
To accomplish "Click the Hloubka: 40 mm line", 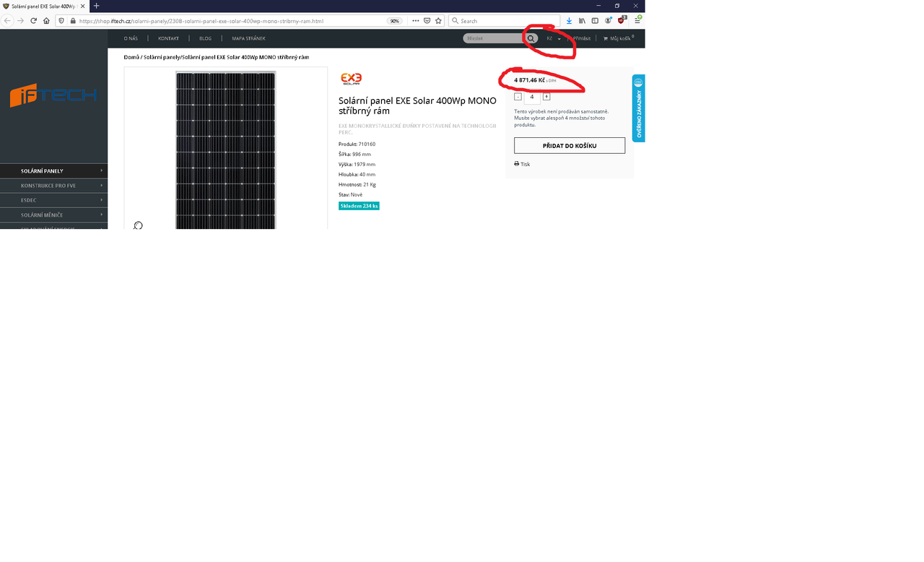I will coord(357,175).
